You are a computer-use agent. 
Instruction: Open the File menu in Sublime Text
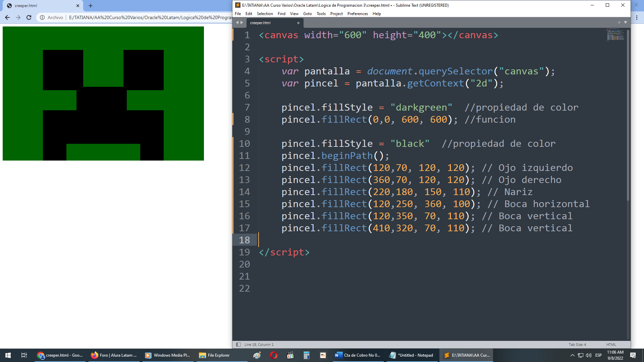238,14
